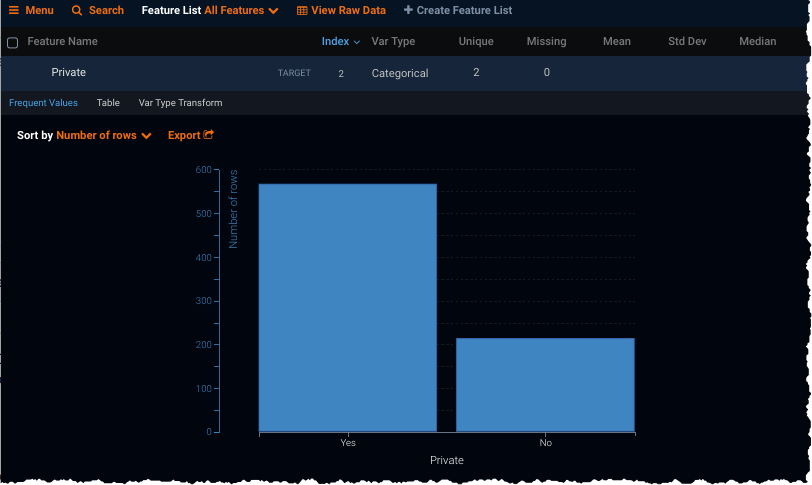Viewport: 812px width, 485px height.
Task: Click the Std Dev column header
Action: [689, 42]
